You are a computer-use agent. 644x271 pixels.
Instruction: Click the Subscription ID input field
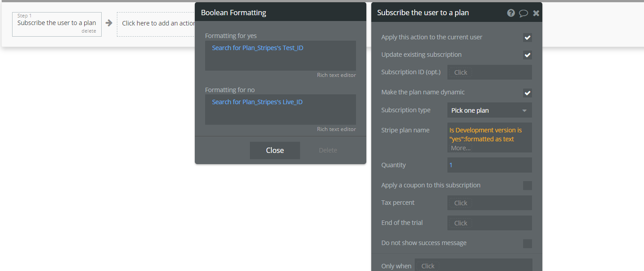pos(489,72)
